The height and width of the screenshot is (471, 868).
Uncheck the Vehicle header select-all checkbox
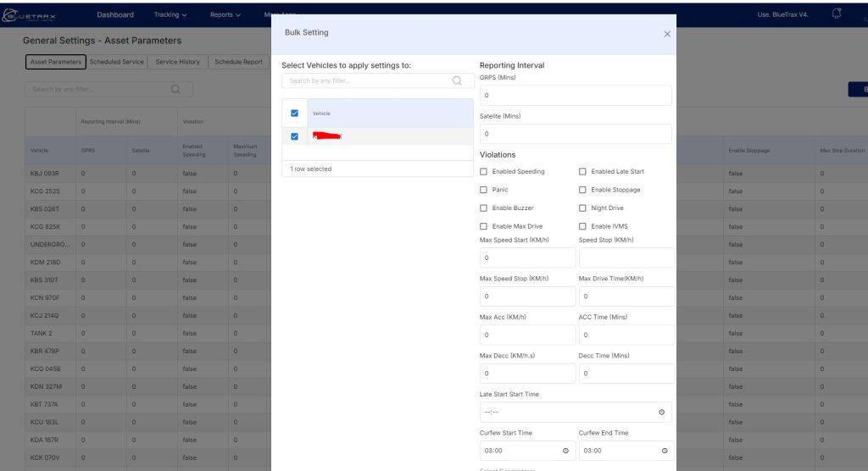pyautogui.click(x=294, y=114)
